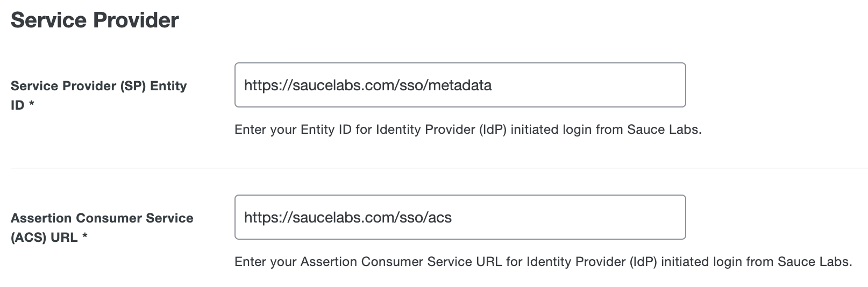Place cursor after acs in the URL
Screen dimensions: 868x287
pos(452,217)
